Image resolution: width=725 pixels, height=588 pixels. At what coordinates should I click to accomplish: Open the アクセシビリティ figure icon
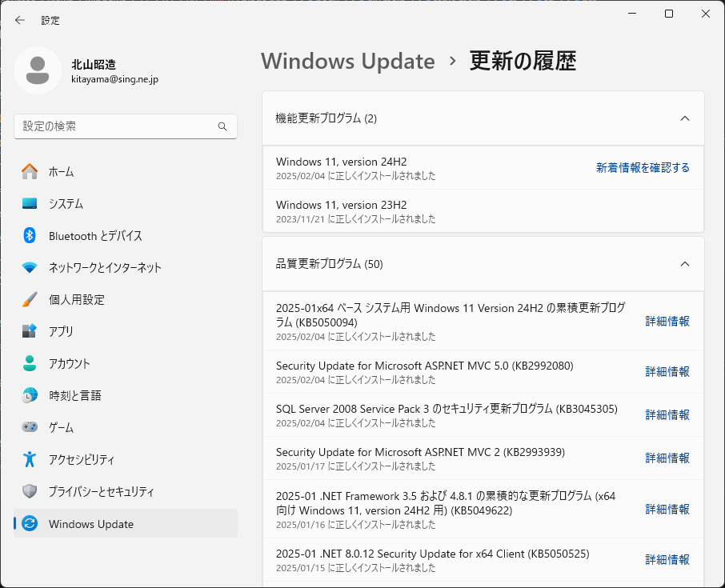(x=30, y=459)
